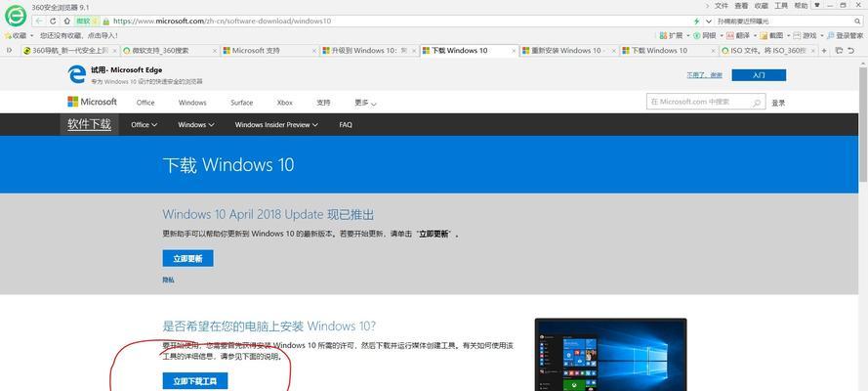
Task: Expand the search engine dropdown chevron
Action: click(709, 22)
